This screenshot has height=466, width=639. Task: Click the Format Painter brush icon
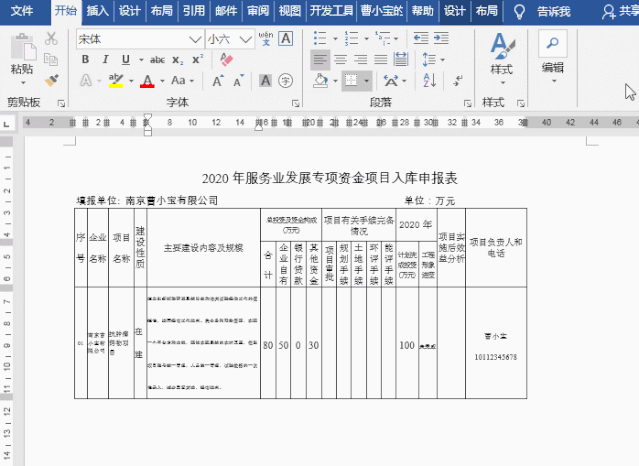click(x=52, y=80)
